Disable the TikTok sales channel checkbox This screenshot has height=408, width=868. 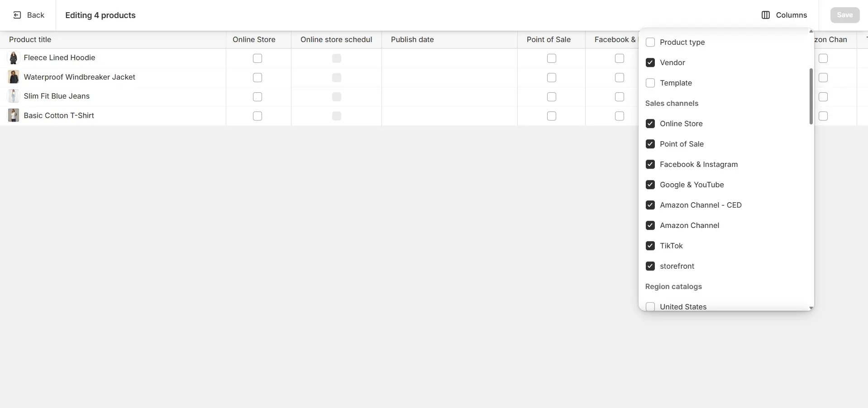click(650, 246)
